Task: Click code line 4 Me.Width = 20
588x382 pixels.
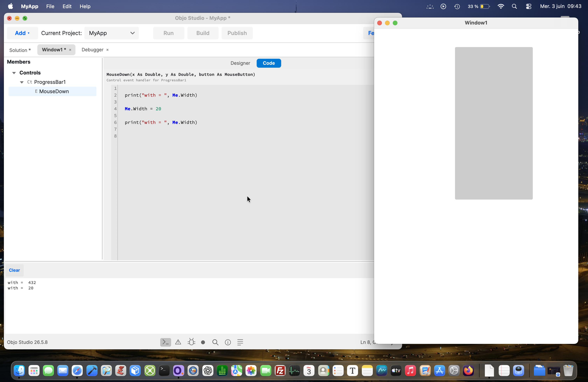Action: [143, 109]
